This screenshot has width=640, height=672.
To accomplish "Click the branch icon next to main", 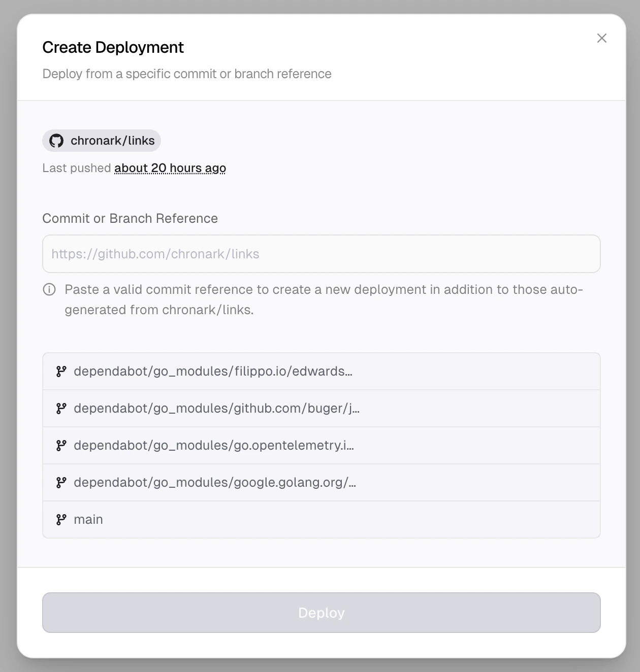I will [61, 519].
